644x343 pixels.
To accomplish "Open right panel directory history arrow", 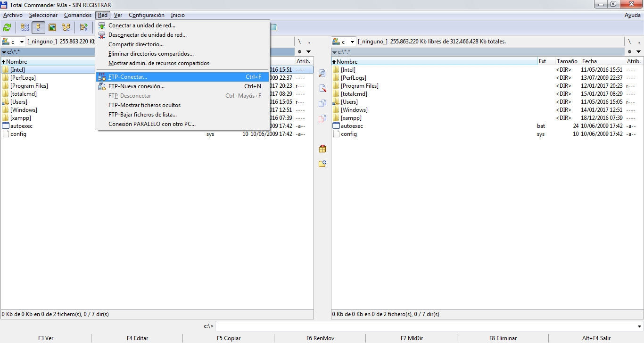I will click(x=638, y=51).
